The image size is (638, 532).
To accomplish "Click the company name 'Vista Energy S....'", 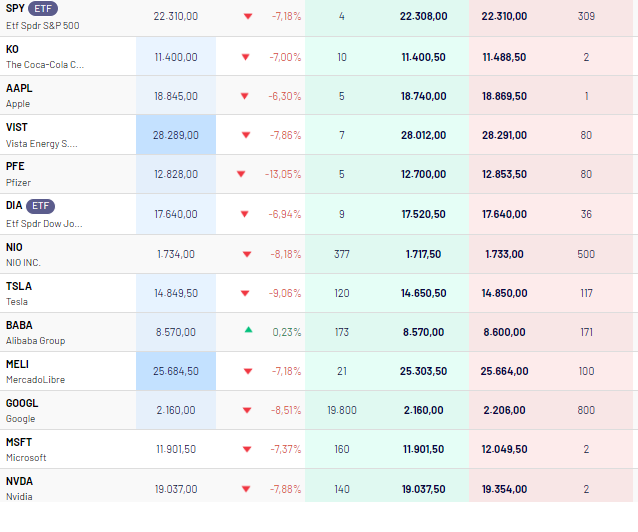I will pos(42,144).
